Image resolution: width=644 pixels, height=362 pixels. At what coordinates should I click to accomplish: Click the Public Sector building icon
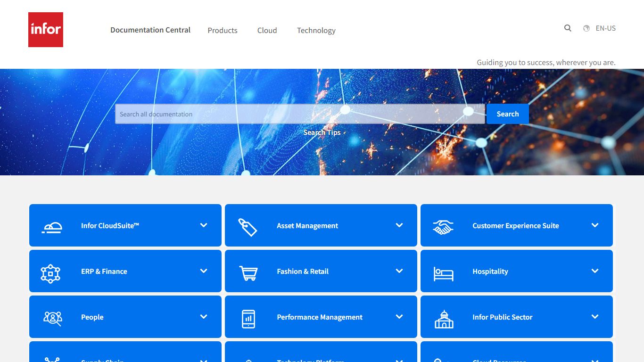click(444, 319)
